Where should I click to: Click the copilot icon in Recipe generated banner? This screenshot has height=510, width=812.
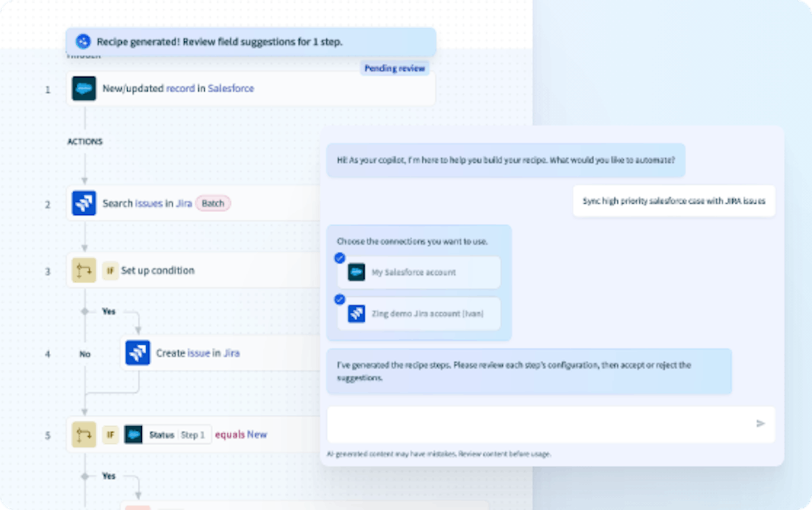pyautogui.click(x=83, y=42)
